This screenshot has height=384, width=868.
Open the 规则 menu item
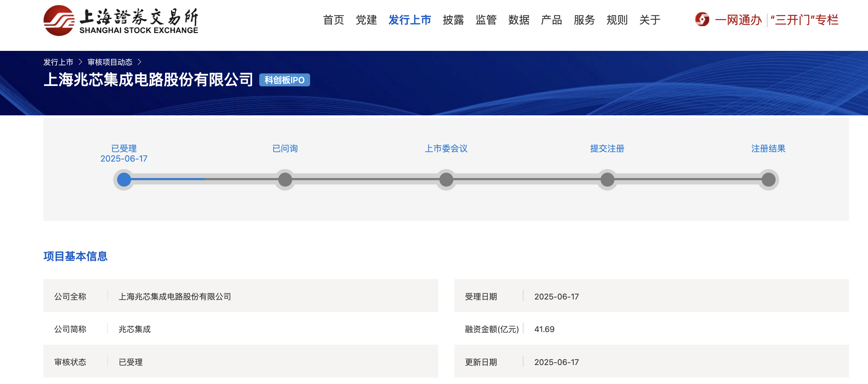click(x=617, y=20)
